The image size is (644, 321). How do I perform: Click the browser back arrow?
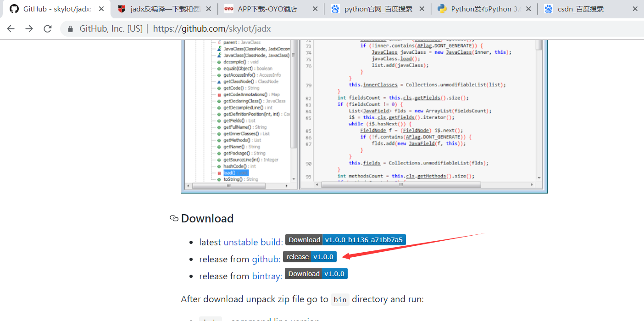[x=11, y=28]
